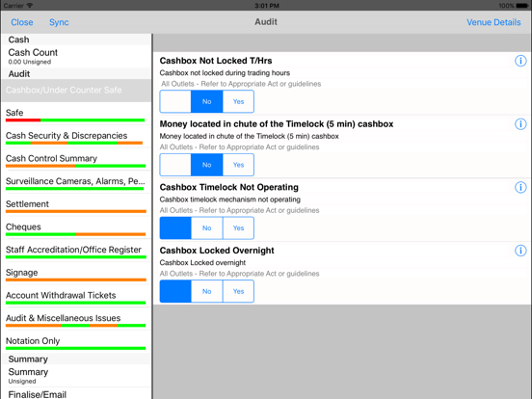Open Audit & Miscellaneous Issues
Image resolution: width=532 pixels, height=399 pixels.
tap(76, 319)
